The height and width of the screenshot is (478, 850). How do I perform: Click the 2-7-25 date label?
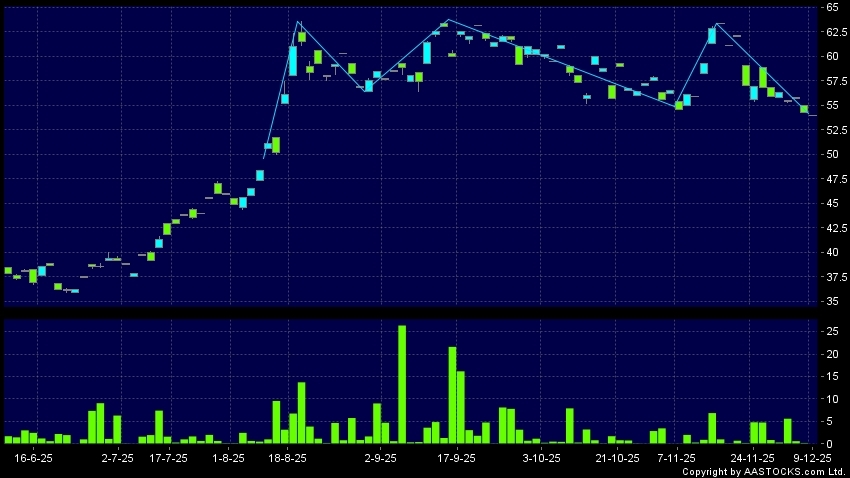point(118,457)
